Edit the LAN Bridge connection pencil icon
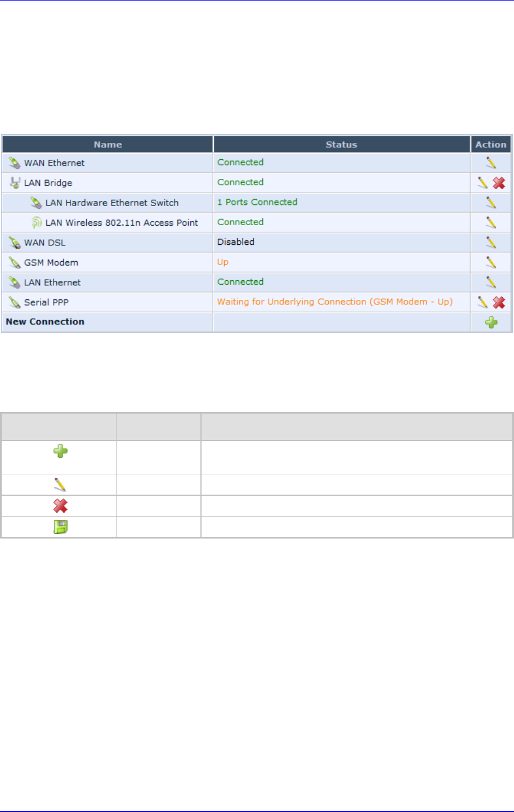This screenshot has height=812, width=514. (x=482, y=182)
